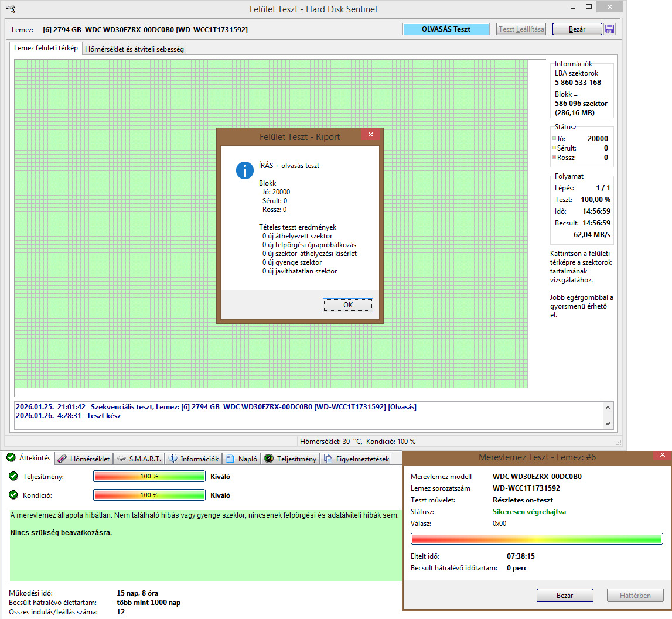Click the LBA sector count '5 860 533 168'
Screen dimensions: 672x619
[578, 82]
